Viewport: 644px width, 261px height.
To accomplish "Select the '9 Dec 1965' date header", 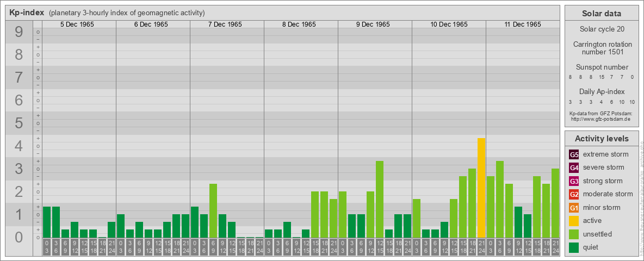I will click(x=373, y=24).
